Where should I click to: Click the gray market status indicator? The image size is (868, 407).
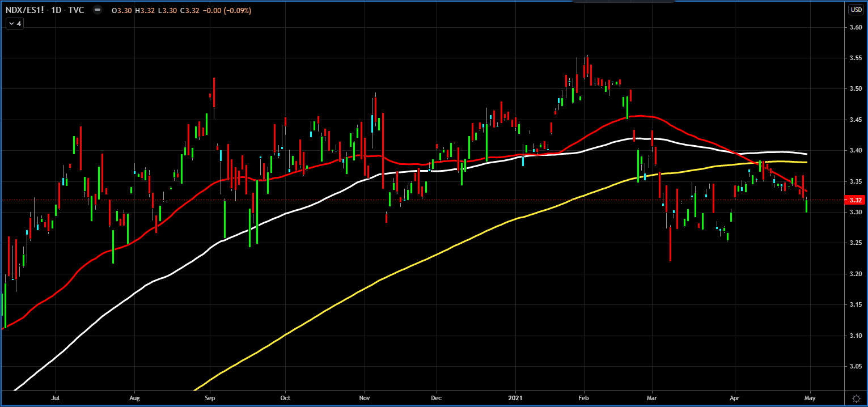(x=98, y=11)
